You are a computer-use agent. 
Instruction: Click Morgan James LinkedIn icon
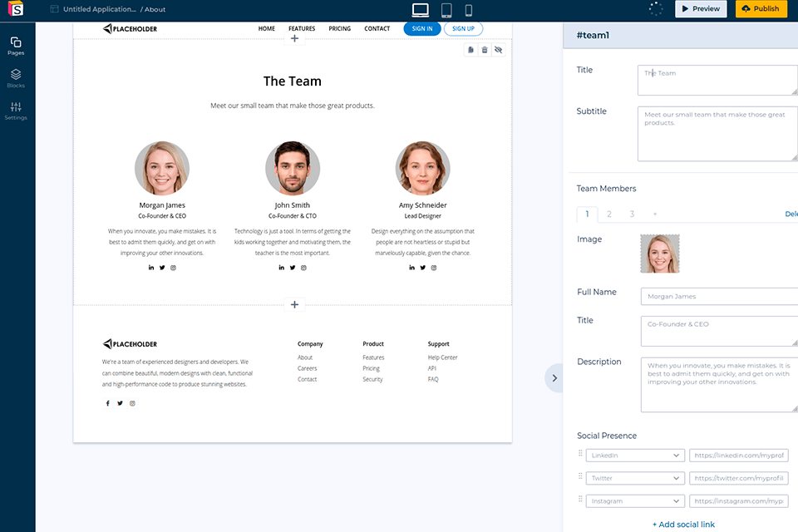click(151, 268)
